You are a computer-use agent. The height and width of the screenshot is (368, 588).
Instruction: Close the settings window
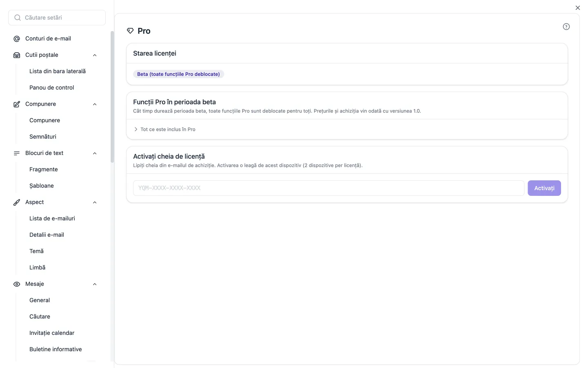[578, 8]
